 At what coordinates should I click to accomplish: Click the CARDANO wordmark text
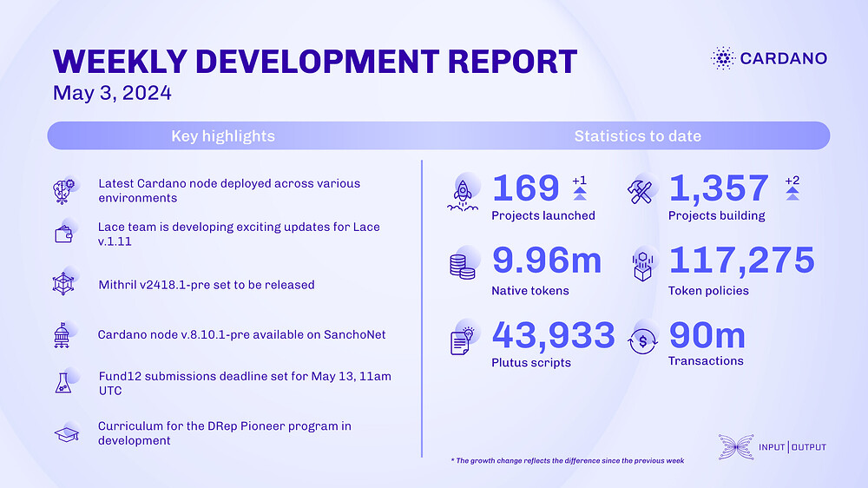783,58
